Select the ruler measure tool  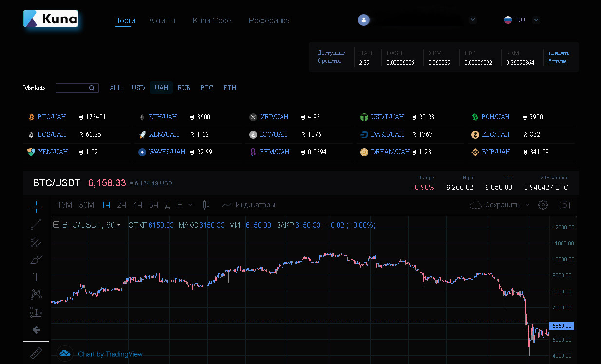[37, 353]
